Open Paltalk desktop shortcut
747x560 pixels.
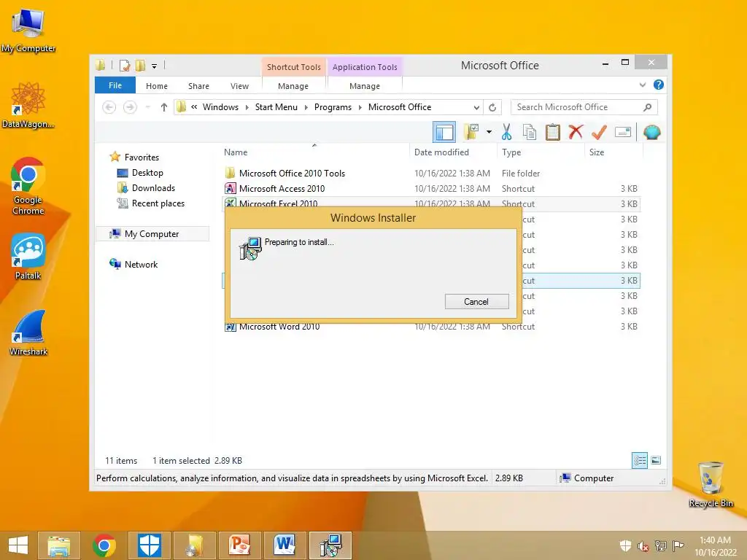click(28, 256)
